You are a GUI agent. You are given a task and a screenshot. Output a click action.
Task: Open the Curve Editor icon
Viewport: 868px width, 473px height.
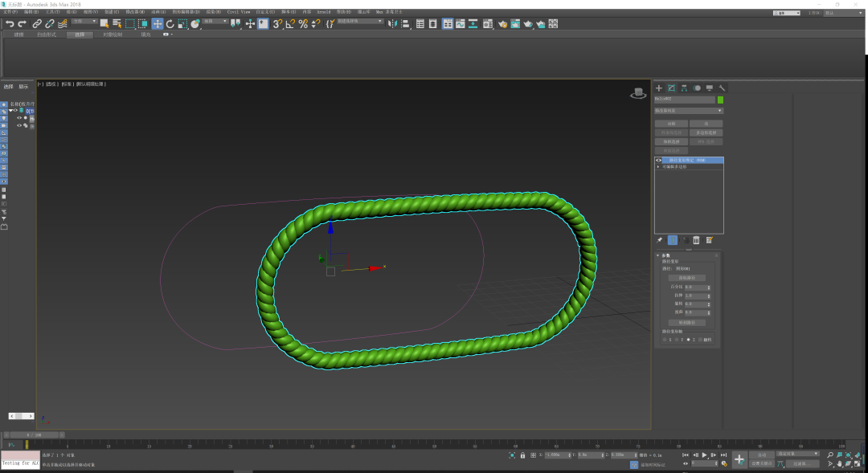[460, 24]
